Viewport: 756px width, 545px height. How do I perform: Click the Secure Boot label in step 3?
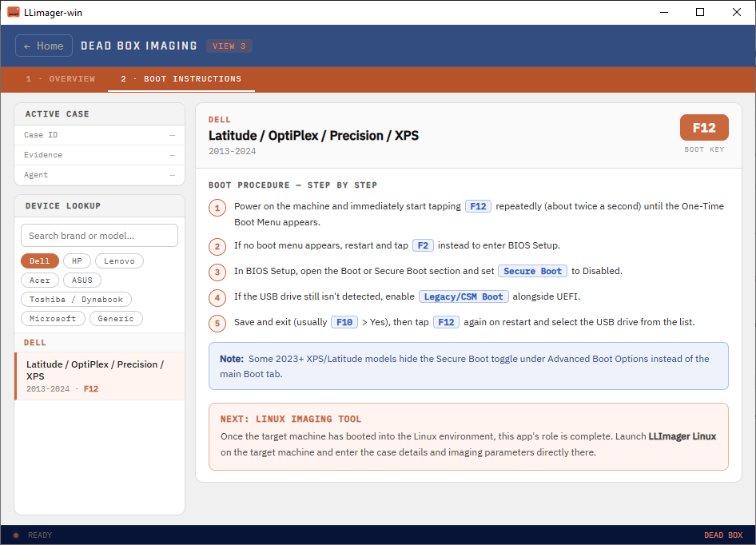click(x=533, y=271)
